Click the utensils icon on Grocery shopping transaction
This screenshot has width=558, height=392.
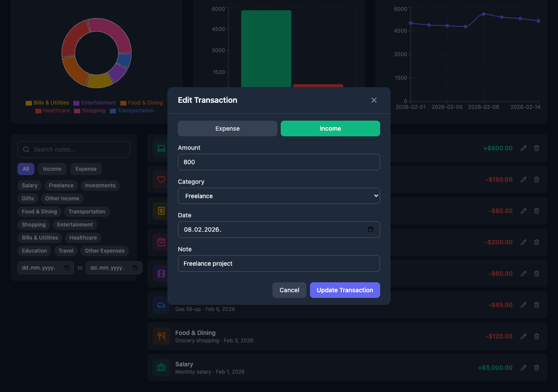(161, 336)
